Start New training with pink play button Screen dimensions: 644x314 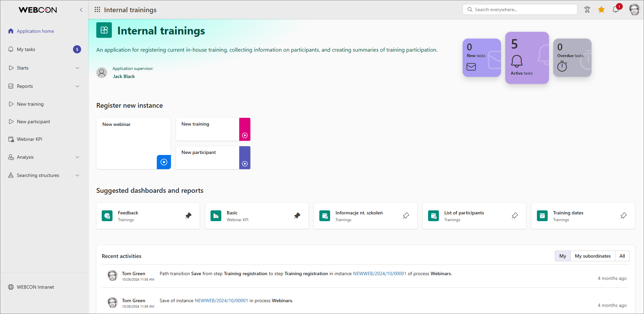click(245, 135)
